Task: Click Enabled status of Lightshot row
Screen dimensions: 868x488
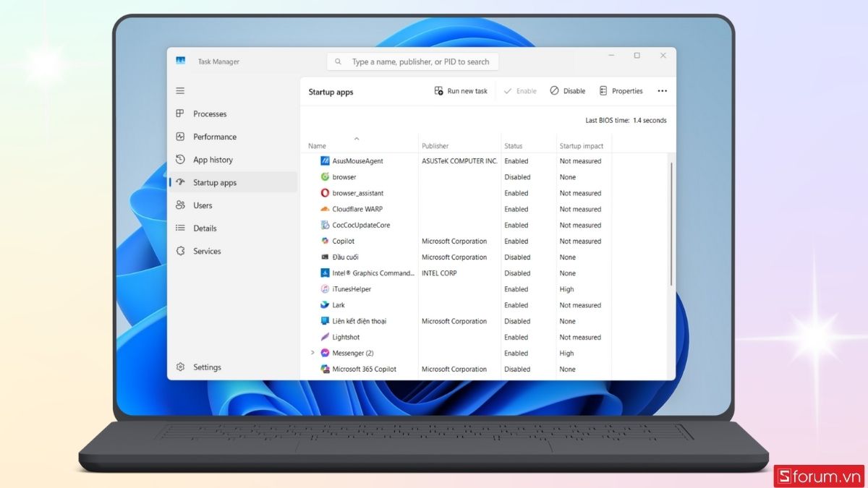Action: click(516, 337)
